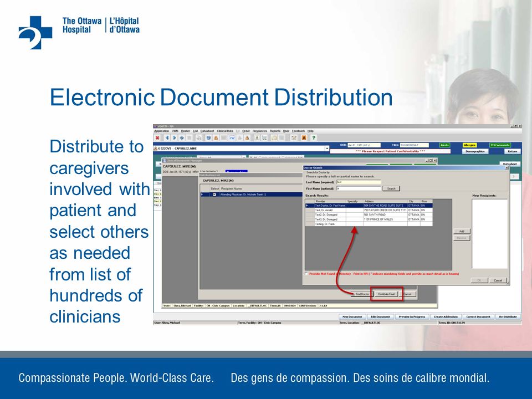The image size is (532, 399).
Task: Open the Reports menu
Action: 275,131
